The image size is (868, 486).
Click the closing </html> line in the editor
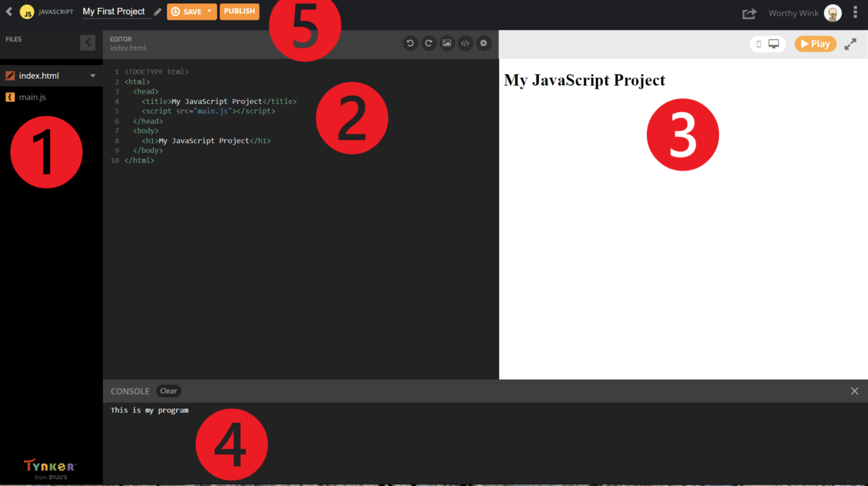pyautogui.click(x=139, y=160)
